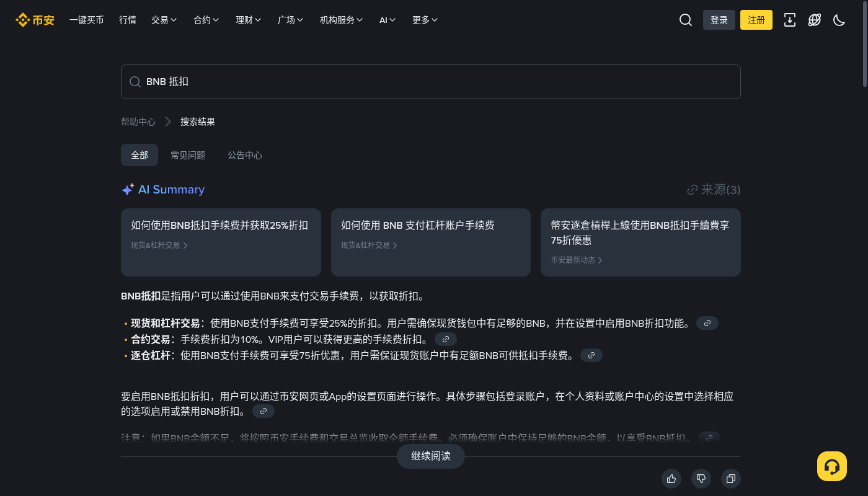Click the download app icon
Screen dimensions: 868x496
point(790,20)
